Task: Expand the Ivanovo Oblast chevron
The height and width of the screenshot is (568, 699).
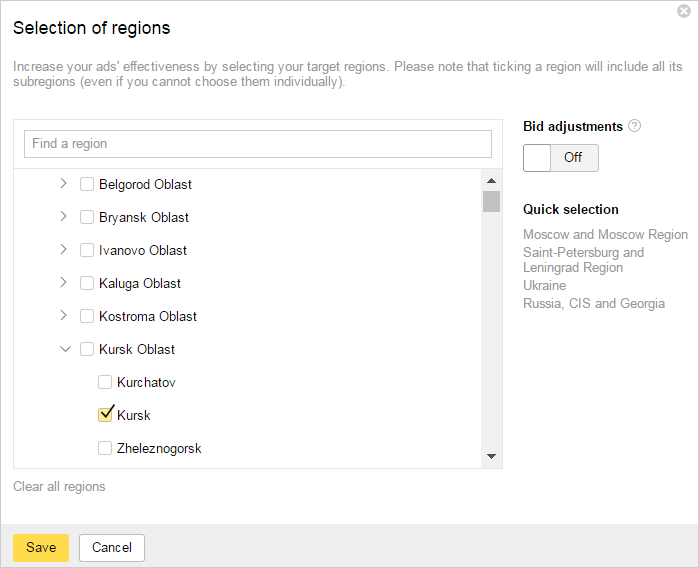Action: (63, 250)
